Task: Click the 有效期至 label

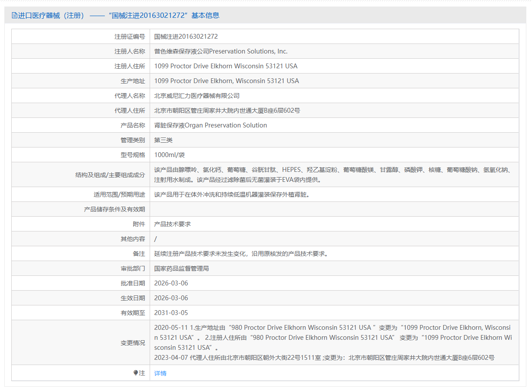Action: (x=133, y=313)
